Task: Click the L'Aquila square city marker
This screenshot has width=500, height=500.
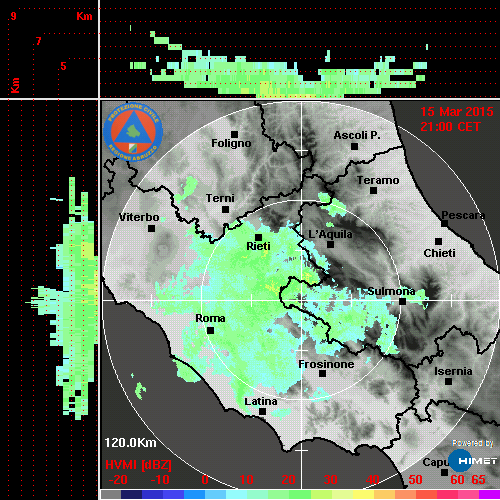Action: coord(330,244)
